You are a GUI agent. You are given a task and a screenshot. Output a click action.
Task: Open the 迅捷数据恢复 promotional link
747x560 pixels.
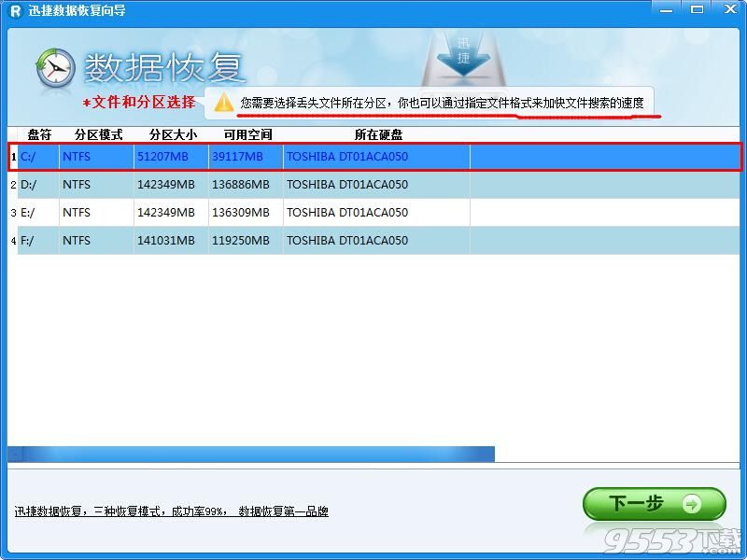coord(172,511)
